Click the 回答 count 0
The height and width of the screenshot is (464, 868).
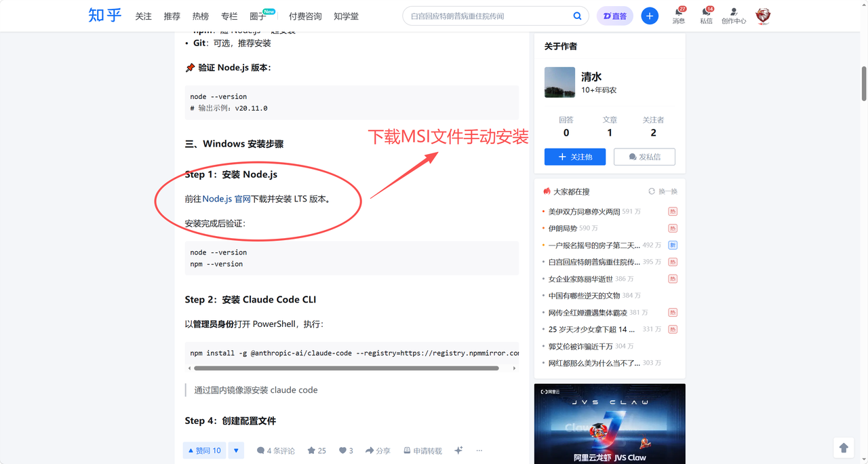[566, 133]
